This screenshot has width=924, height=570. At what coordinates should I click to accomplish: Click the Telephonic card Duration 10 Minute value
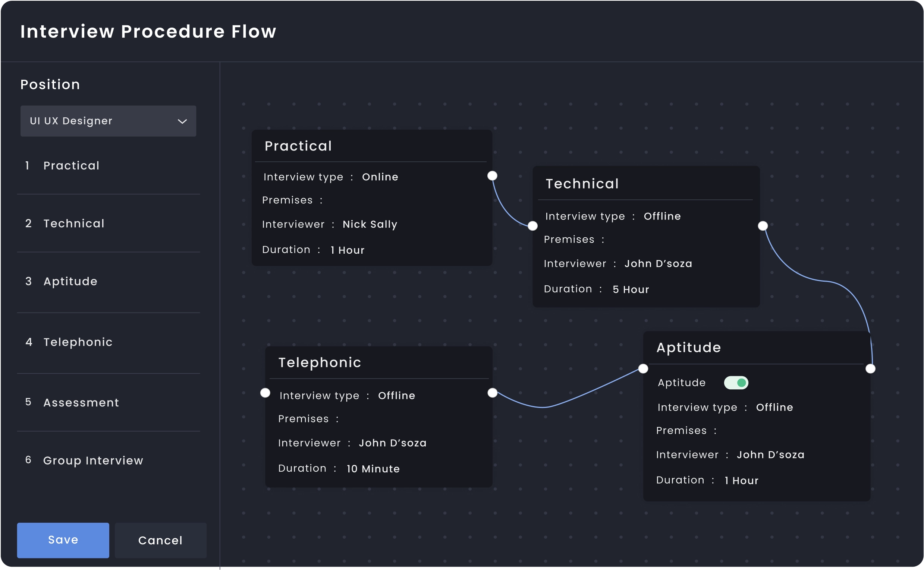(x=373, y=469)
